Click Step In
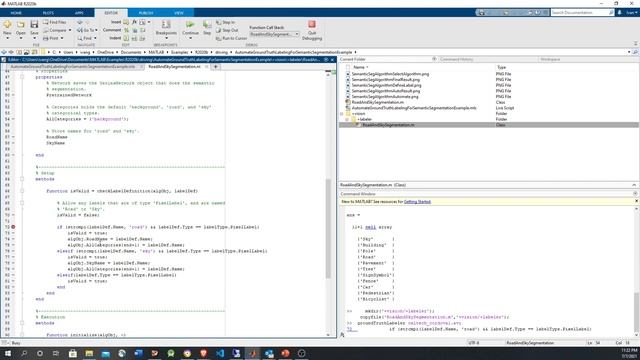This screenshot has width=640, height=360. click(225, 22)
